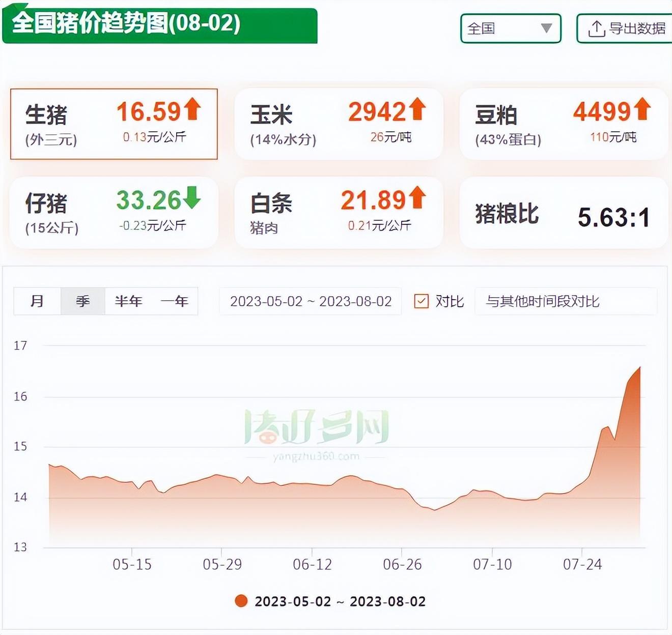
Task: Click the 与其他时间段对比 input field
Action: coord(566,301)
